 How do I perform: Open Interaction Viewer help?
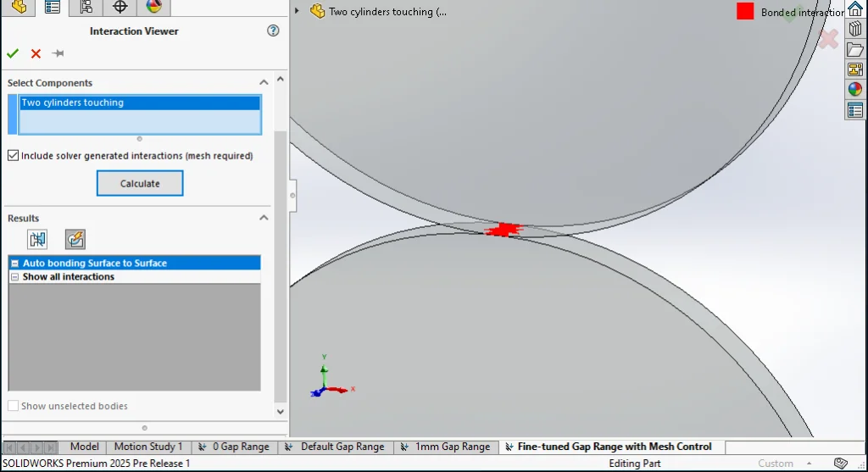[x=273, y=31]
